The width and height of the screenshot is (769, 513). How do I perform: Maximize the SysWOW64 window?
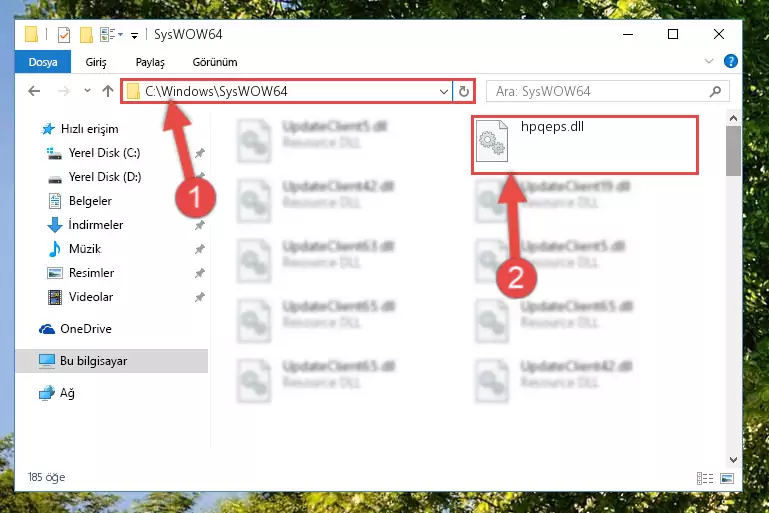point(673,34)
